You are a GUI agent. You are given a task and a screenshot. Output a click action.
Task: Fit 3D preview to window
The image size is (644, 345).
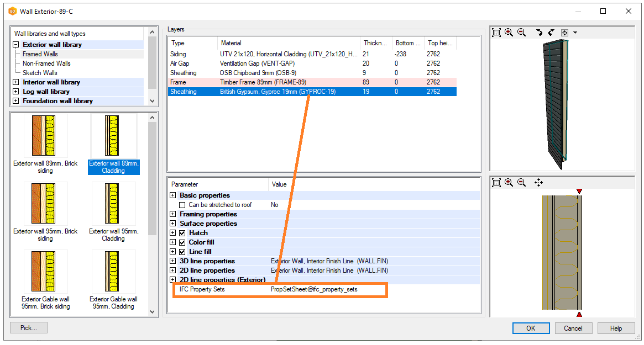coord(496,33)
